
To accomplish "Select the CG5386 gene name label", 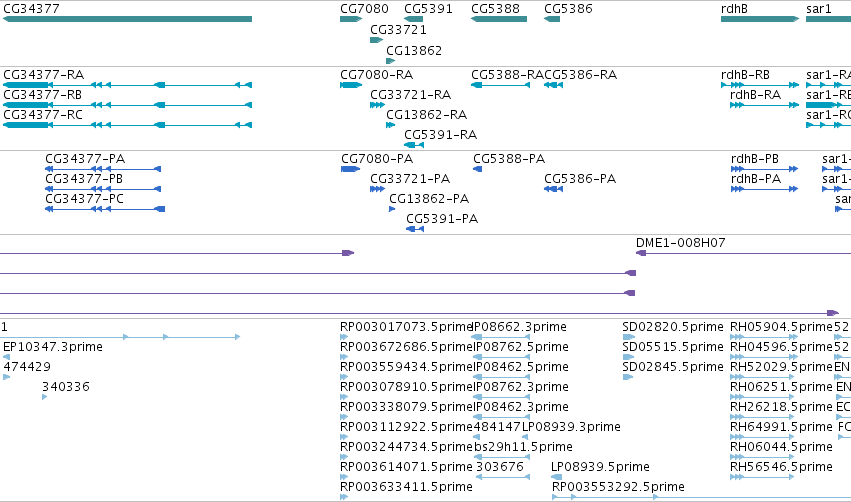I will [x=568, y=9].
